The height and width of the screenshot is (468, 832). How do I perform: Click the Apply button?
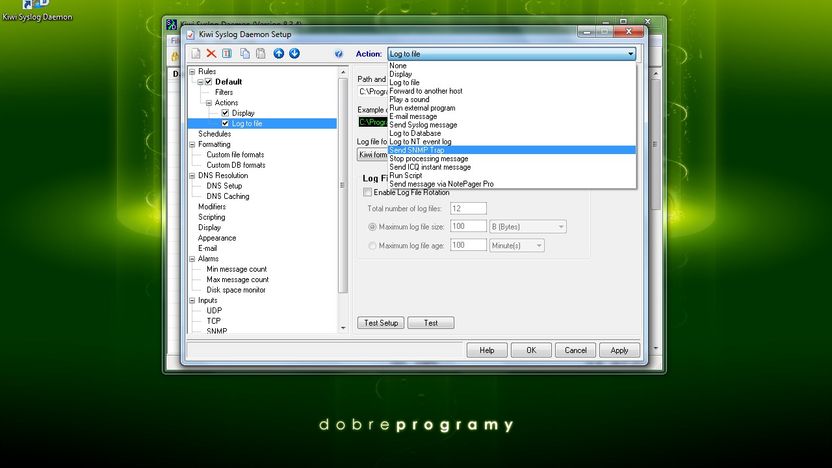tap(619, 350)
